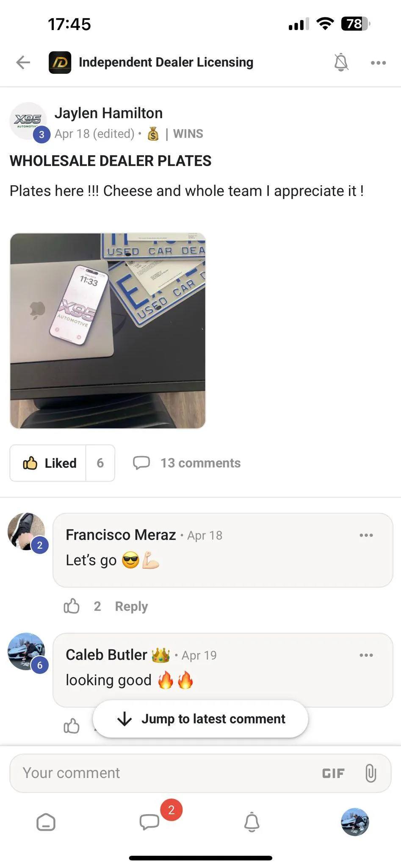View the dealer plates photo
The width and height of the screenshot is (401, 868).
pos(108,331)
